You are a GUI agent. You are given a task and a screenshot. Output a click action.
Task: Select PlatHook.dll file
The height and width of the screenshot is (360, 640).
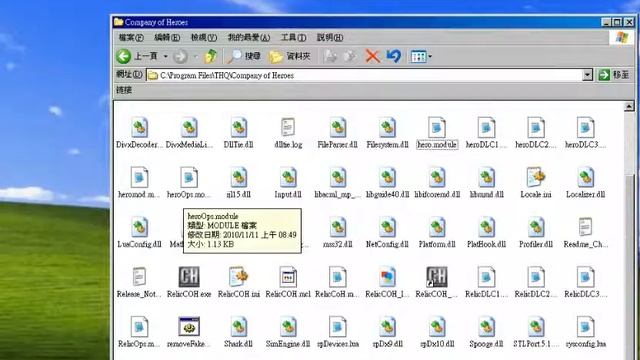click(487, 233)
